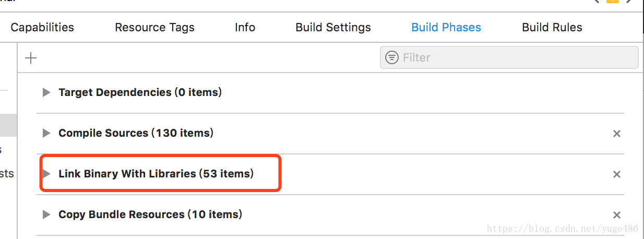Delete the Copy Bundle Resources phase
Screen dimensions: 644x239
point(616,215)
